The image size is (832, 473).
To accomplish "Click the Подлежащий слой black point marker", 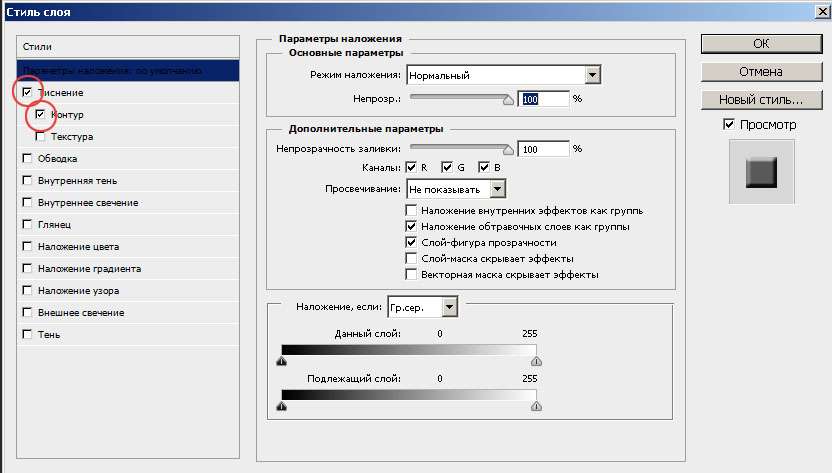I will (282, 407).
